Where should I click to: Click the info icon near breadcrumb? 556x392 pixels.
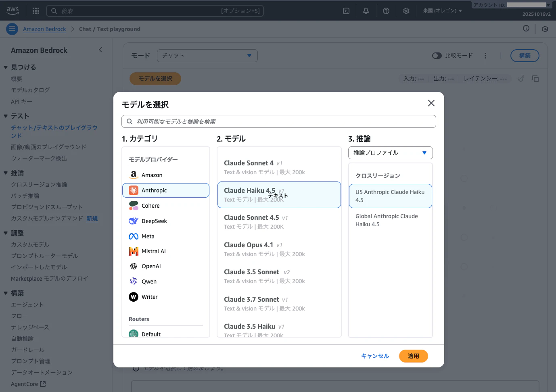click(526, 28)
